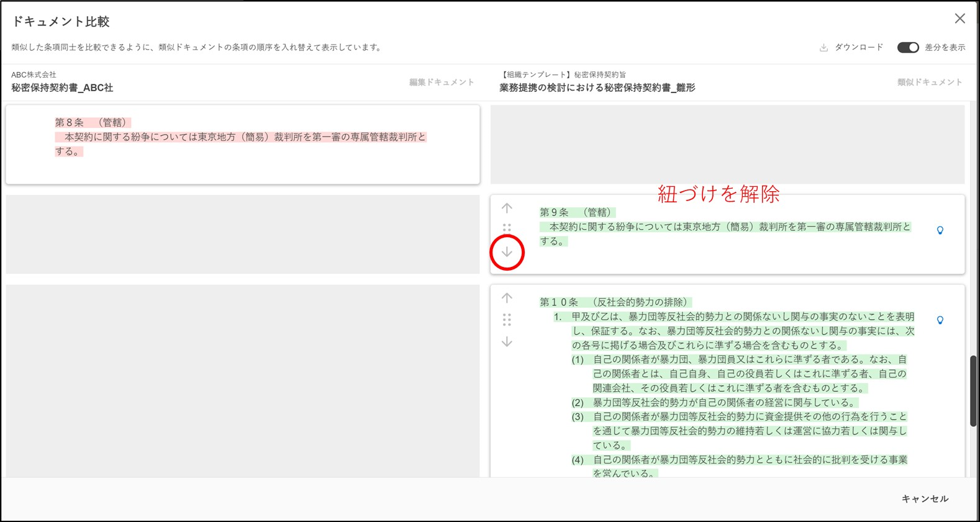Grab the drag handle on Article 10 clause
Viewport: 980px width, 522px height.
[x=507, y=320]
